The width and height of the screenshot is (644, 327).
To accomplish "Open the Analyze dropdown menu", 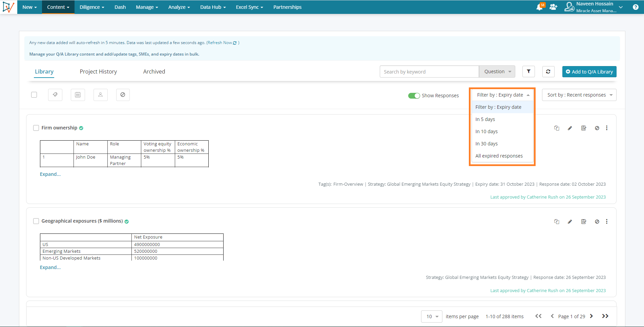I will tap(179, 7).
